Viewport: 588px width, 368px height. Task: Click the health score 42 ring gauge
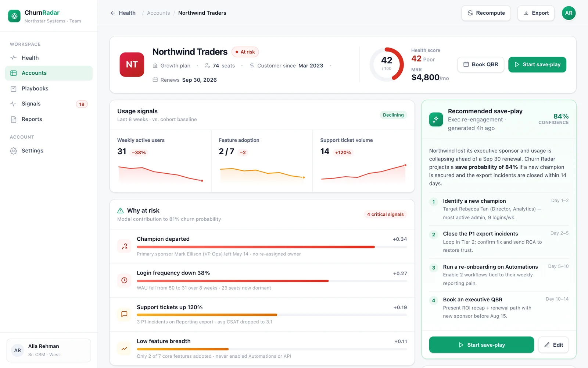[387, 64]
